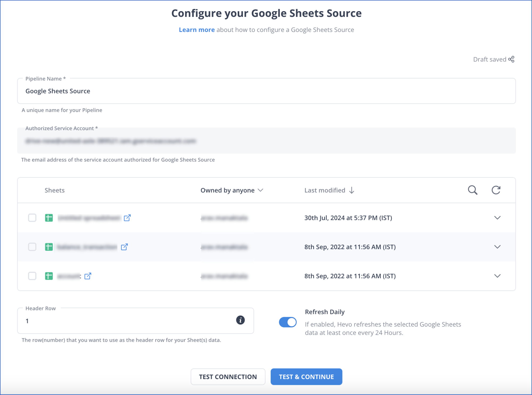Open the untitled spreadsheet in a new tab
Screen dimensions: 532x395
point(128,218)
